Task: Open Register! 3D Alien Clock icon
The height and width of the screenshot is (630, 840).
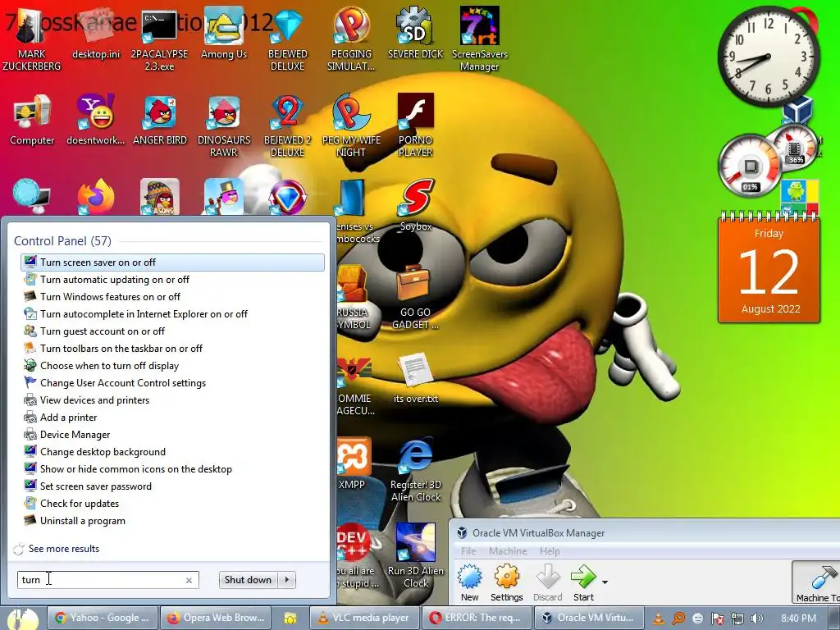Action: click(x=416, y=469)
